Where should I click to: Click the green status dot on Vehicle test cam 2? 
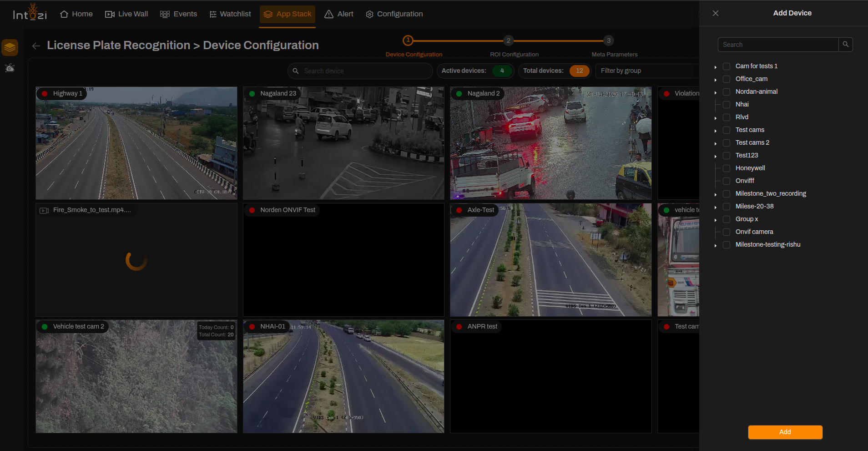[45, 327]
